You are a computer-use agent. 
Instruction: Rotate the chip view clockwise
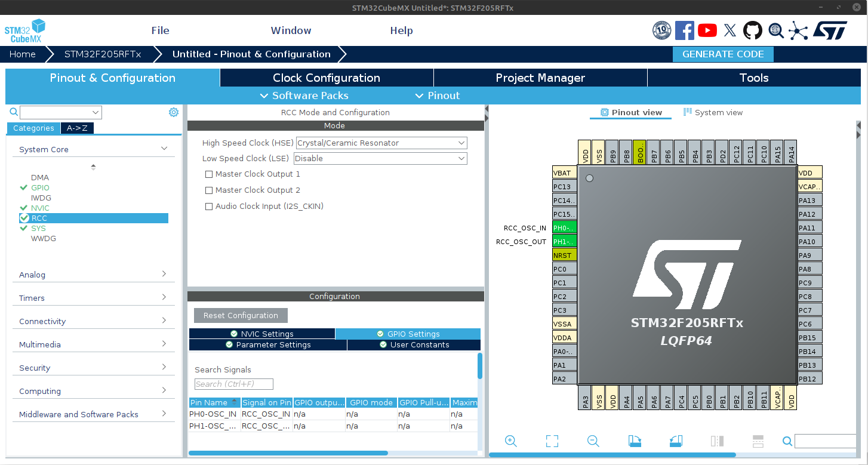(635, 441)
